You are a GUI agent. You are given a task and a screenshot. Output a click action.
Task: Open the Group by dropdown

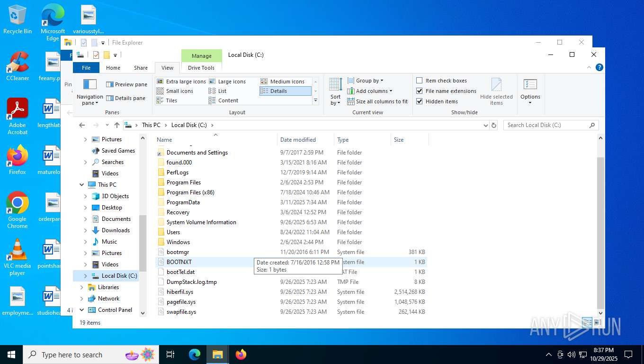(x=365, y=81)
